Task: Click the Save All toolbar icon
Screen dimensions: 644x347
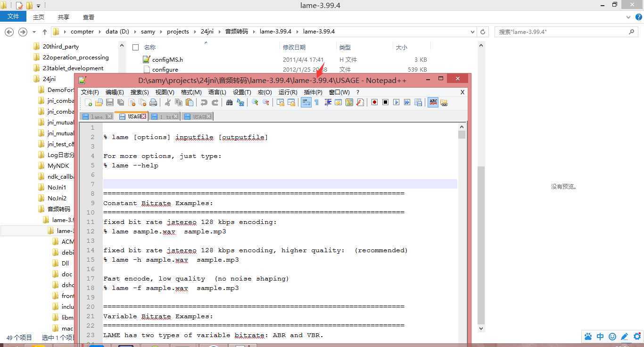Action: click(x=121, y=102)
